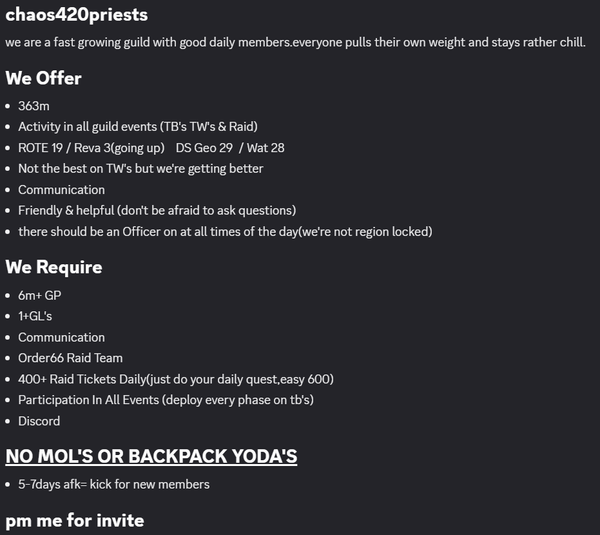The height and width of the screenshot is (535, 600).
Task: Click the Participation In All Events line
Action: (x=166, y=400)
